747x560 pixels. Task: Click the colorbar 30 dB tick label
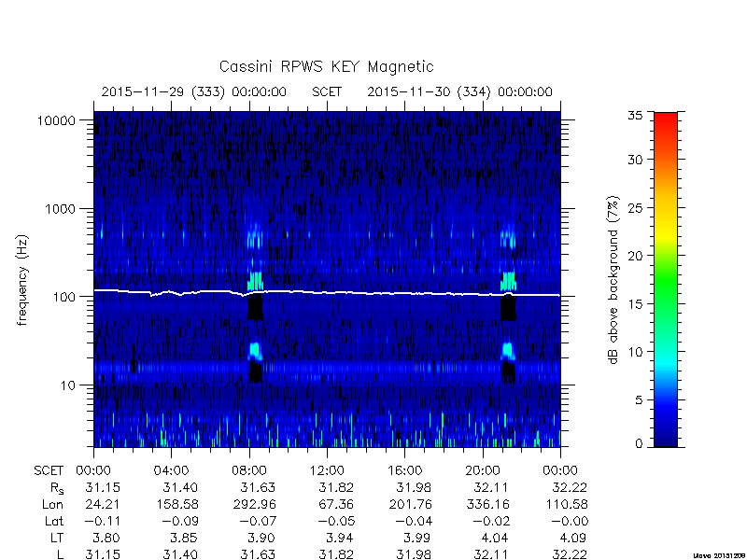[635, 160]
